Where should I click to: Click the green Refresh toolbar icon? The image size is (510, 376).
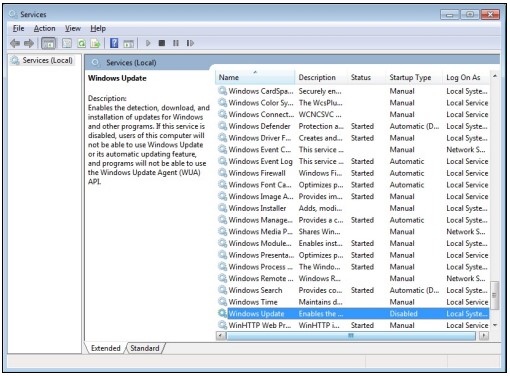tap(81, 43)
